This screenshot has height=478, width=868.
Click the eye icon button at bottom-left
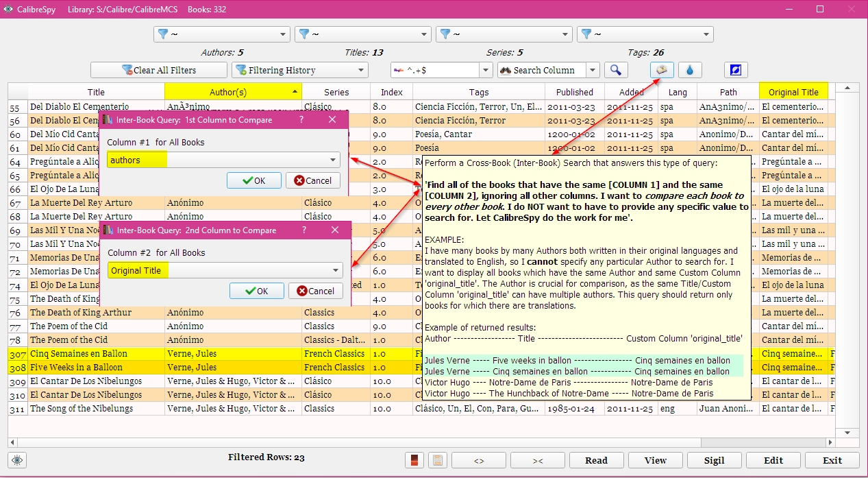click(17, 460)
